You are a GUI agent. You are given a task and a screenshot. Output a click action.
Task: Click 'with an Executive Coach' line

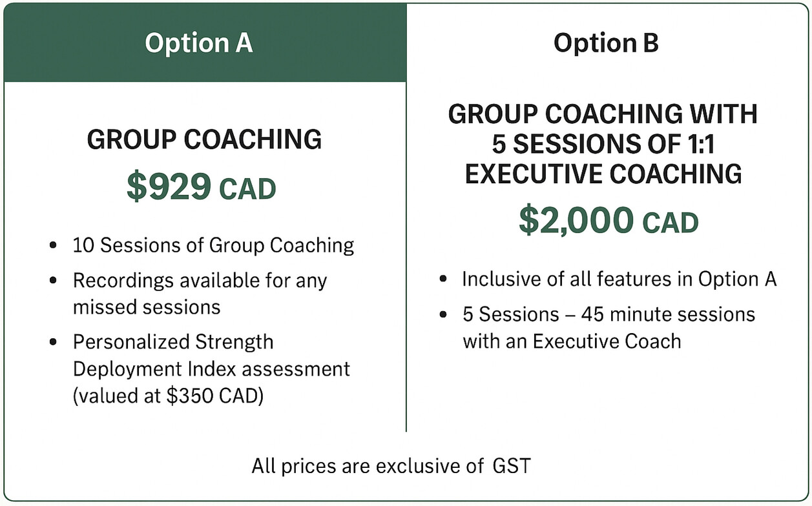571,340
